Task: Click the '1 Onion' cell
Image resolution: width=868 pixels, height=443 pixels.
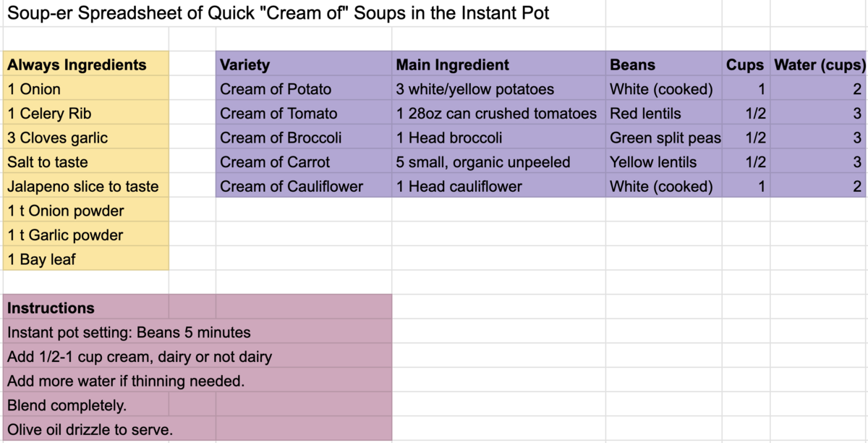Action: pyautogui.click(x=86, y=89)
